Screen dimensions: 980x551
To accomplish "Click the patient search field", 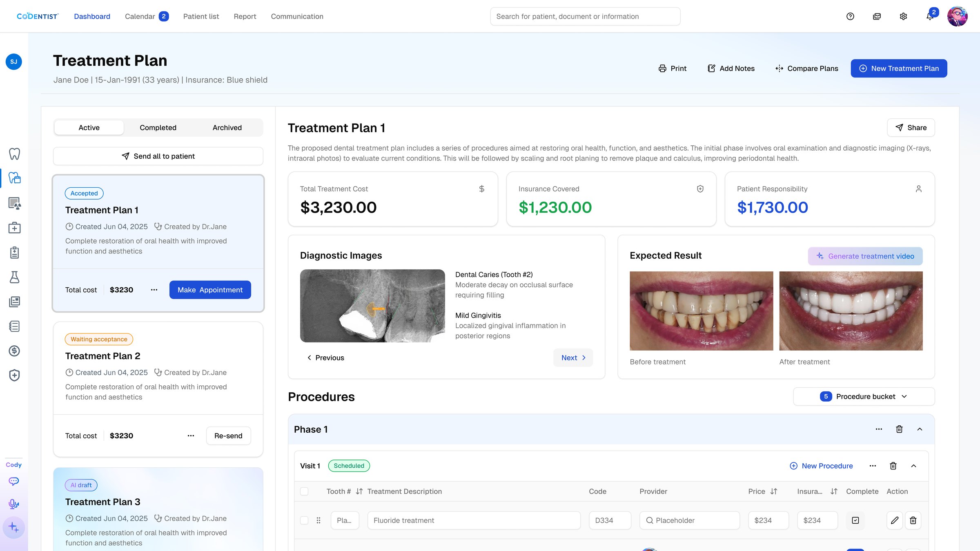I will coord(585,16).
